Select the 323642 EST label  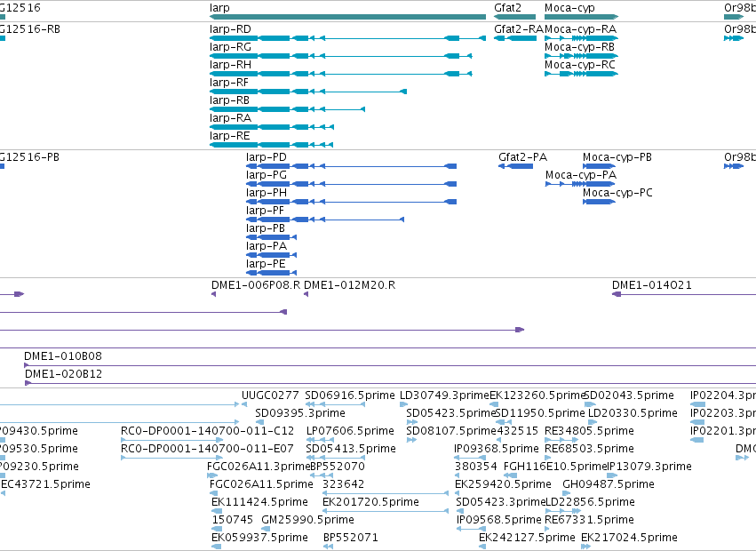click(x=343, y=484)
